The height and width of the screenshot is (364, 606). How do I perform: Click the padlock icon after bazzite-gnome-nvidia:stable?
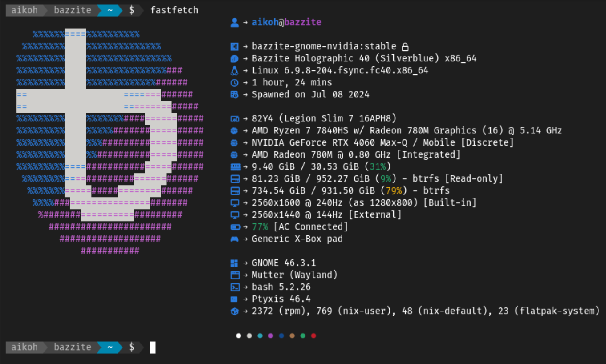click(405, 46)
